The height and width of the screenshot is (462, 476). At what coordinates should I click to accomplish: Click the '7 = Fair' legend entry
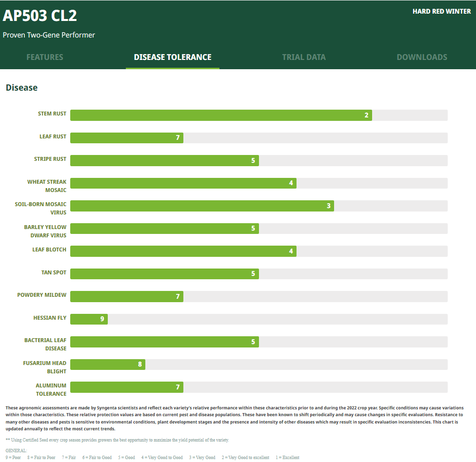pyautogui.click(x=69, y=458)
